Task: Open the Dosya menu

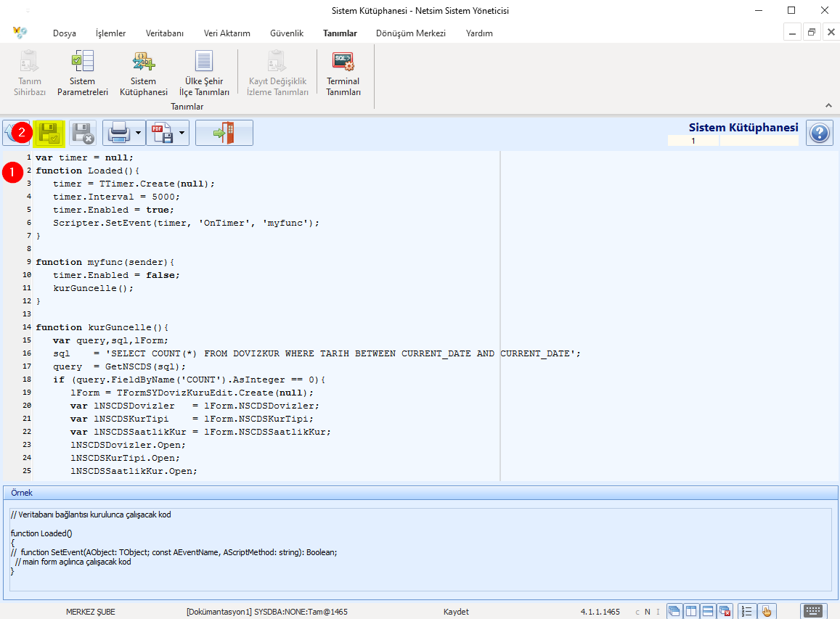Action: 65,33
